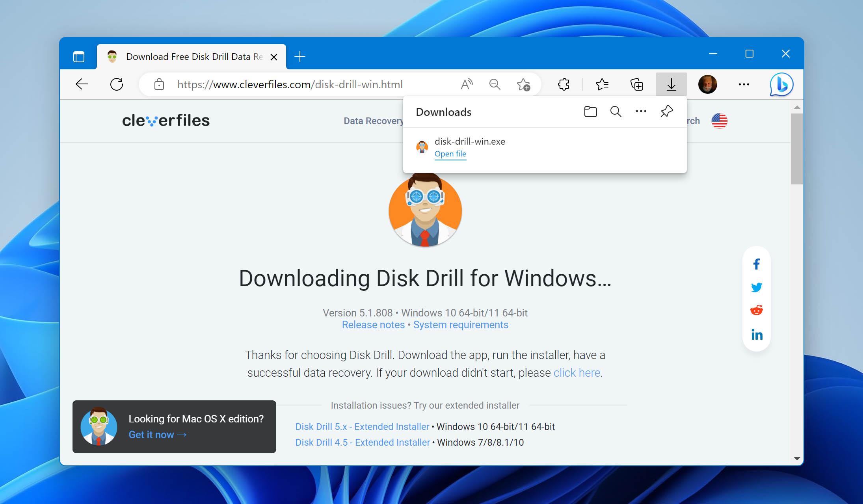
Task: Share page on LinkedIn
Action: click(x=757, y=335)
